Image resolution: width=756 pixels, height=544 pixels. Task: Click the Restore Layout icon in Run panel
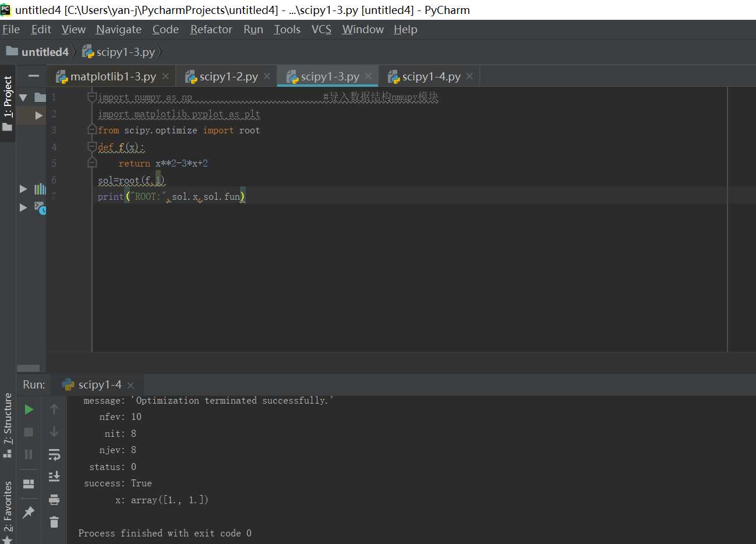click(29, 484)
